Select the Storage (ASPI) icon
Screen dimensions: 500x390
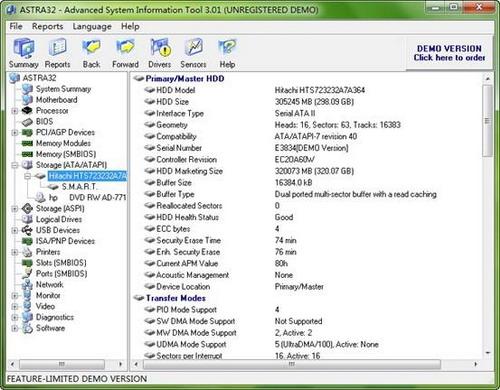[27, 209]
